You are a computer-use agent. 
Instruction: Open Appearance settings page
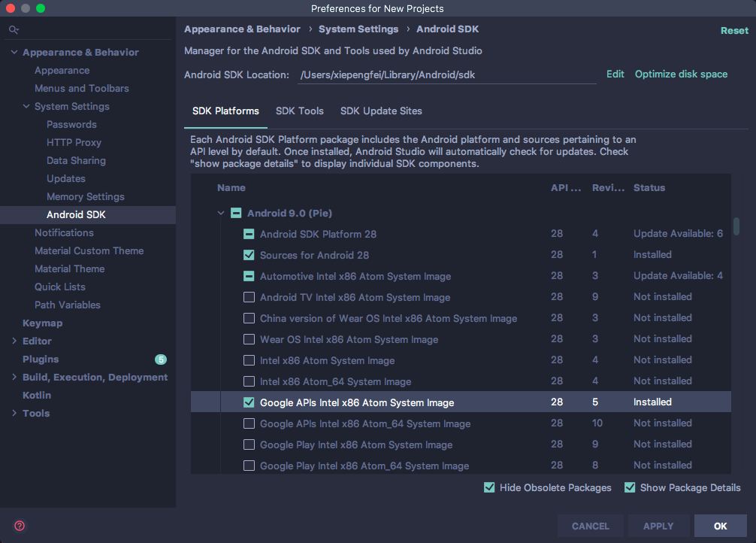(x=62, y=71)
